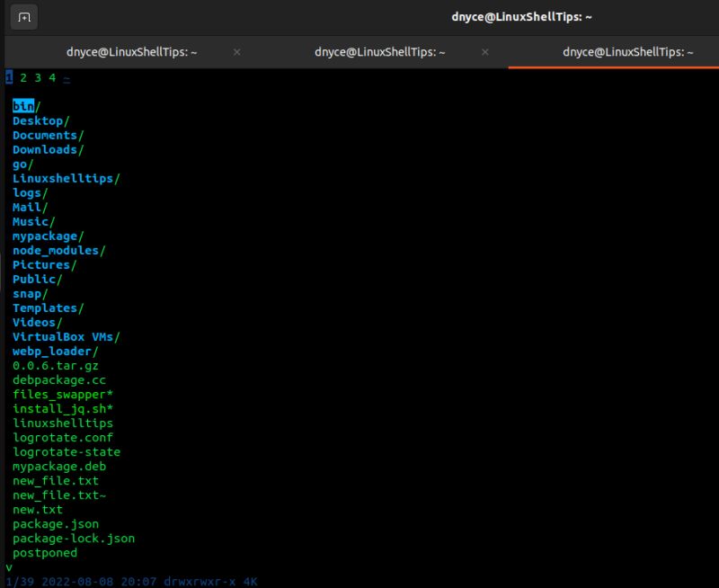Image resolution: width=719 pixels, height=588 pixels.
Task: Close the first dnyce@LinuxShellTips tab
Action: [236, 53]
